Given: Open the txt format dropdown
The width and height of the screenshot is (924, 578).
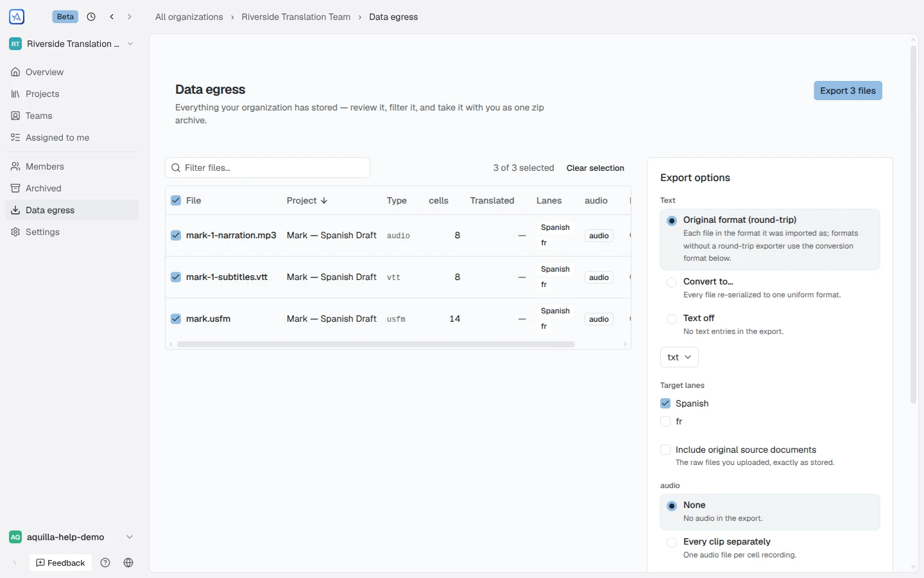Looking at the screenshot, I should (x=679, y=357).
